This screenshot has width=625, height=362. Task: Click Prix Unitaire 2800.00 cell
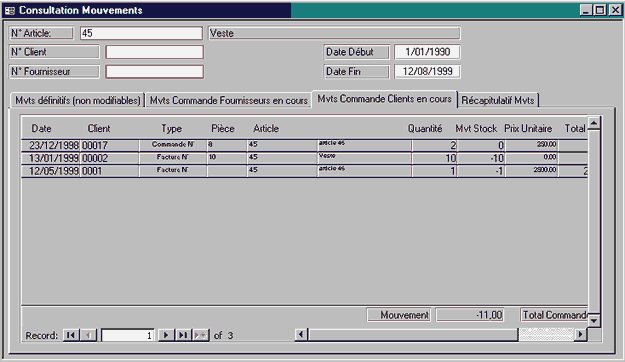531,171
